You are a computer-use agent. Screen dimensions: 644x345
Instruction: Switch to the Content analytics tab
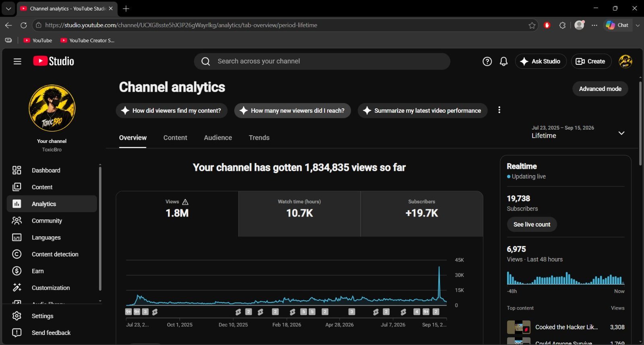click(x=175, y=138)
